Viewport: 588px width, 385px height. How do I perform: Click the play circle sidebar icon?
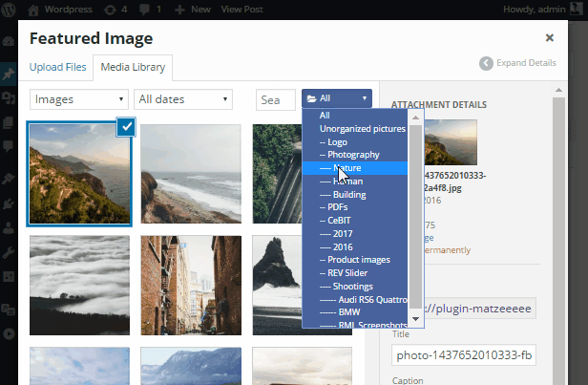click(9, 333)
